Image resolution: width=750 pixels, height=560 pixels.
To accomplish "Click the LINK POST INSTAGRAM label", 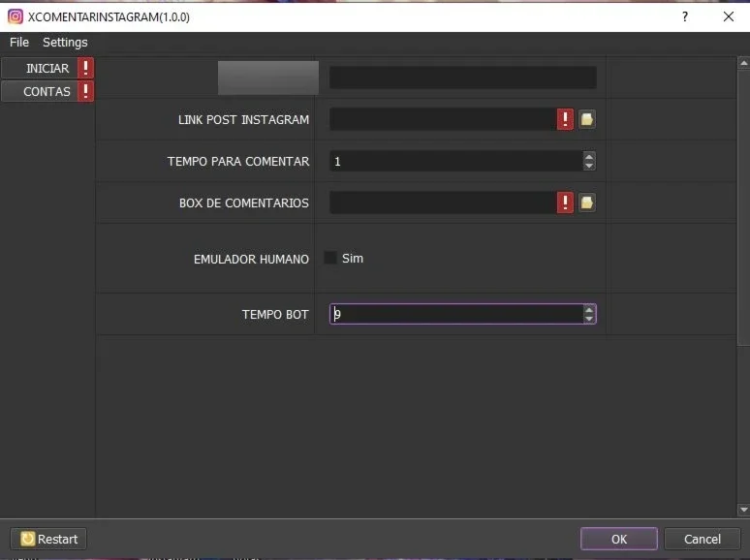I will click(243, 119).
